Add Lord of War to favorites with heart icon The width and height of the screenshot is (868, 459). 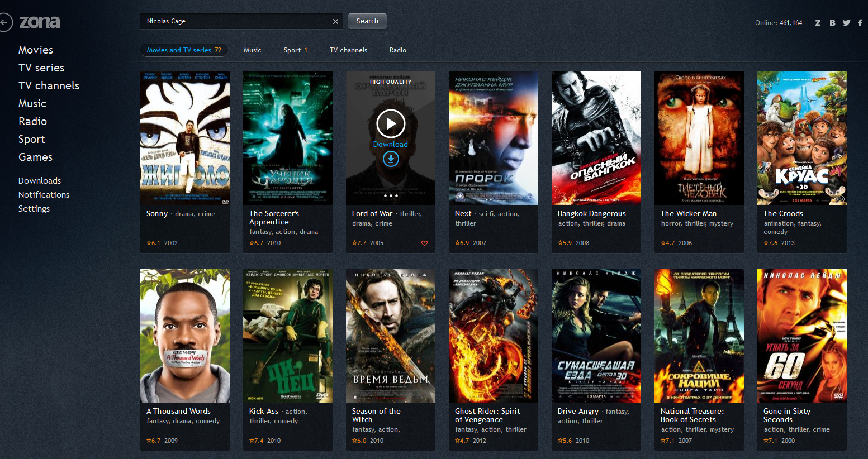point(424,243)
